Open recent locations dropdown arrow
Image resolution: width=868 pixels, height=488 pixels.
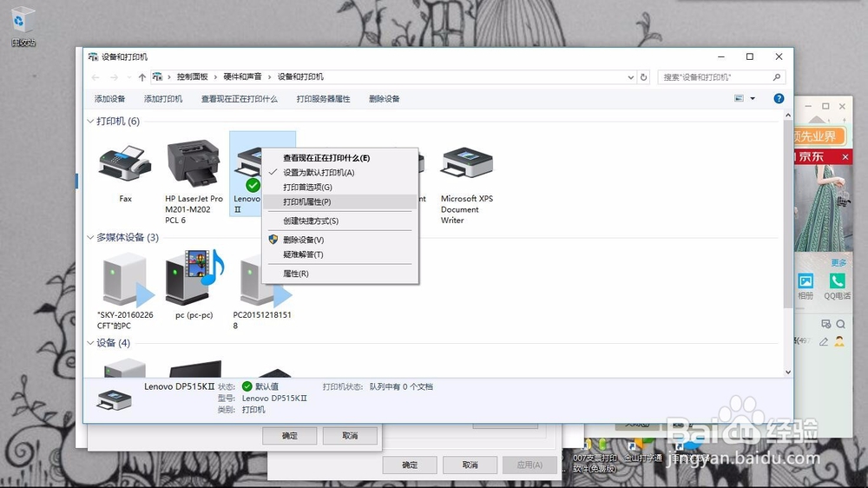click(129, 77)
